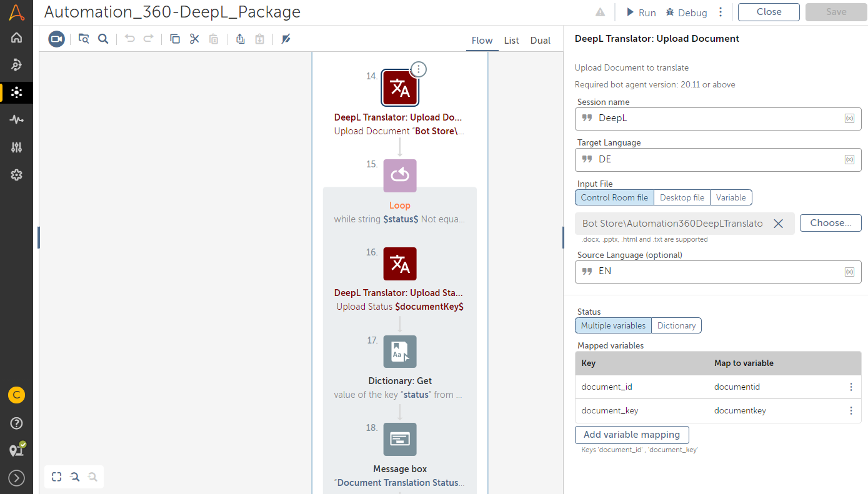Click the Dictionary Get action icon
Viewport: 868px width, 494px height.
[400, 352]
